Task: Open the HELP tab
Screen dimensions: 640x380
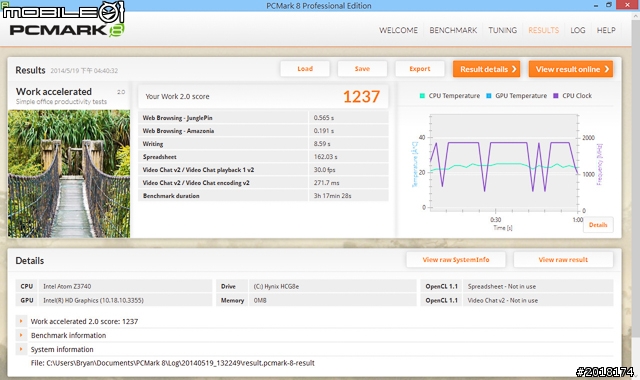Action: click(x=606, y=30)
